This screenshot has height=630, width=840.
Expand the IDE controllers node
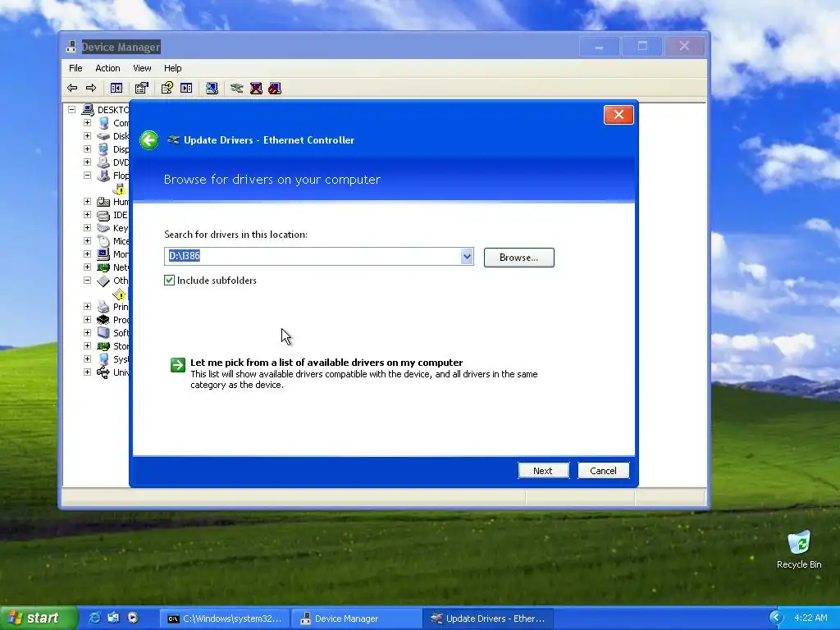coord(87,215)
